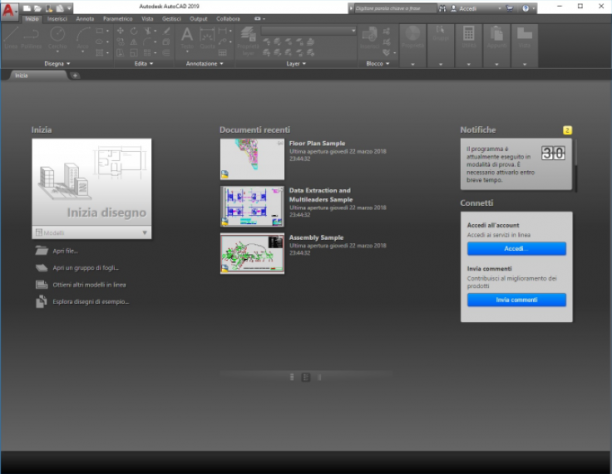Click the plus icon for new tab
The width and height of the screenshot is (612, 474).
coord(75,75)
